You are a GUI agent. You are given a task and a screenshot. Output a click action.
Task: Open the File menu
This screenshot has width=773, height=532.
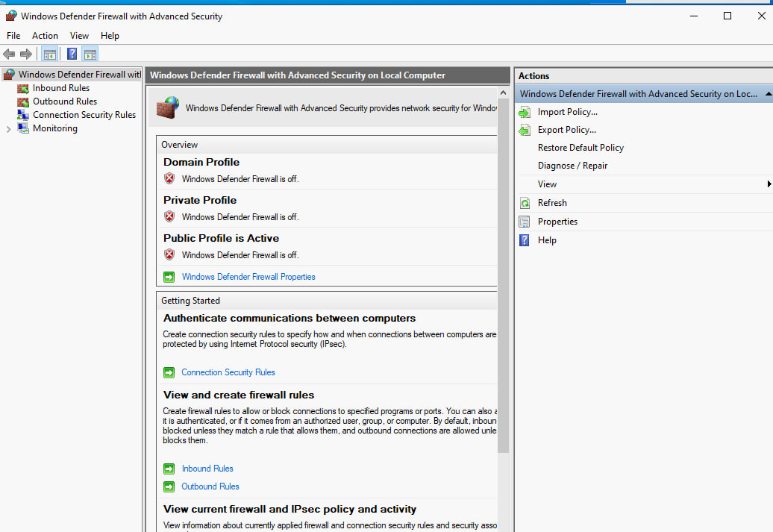[x=13, y=36]
